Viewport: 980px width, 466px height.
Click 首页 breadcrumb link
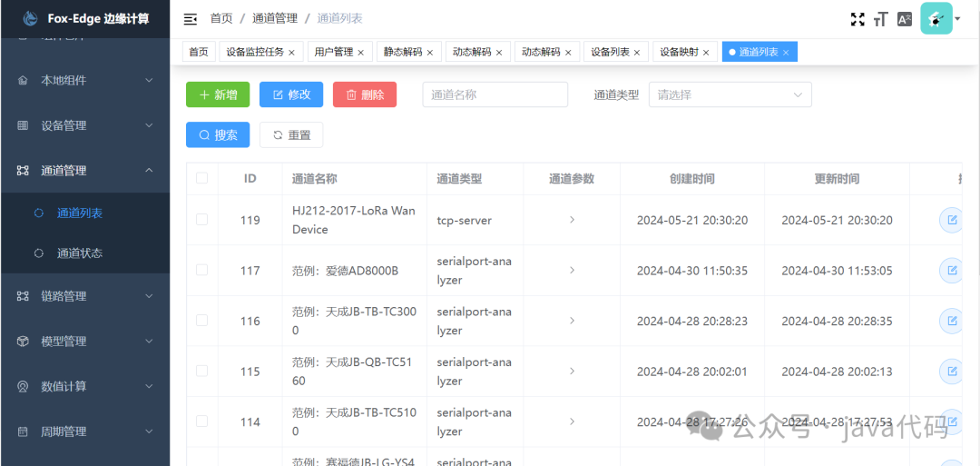pyautogui.click(x=221, y=19)
